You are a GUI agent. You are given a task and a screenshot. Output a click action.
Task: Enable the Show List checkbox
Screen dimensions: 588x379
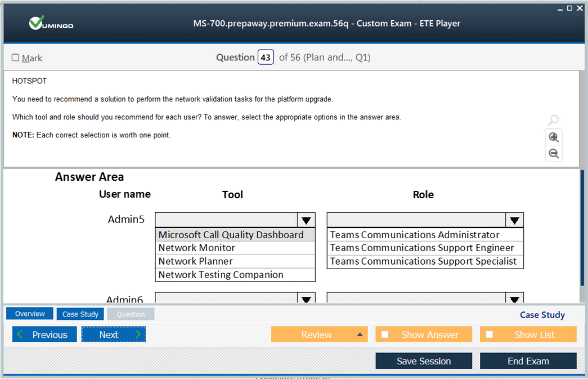click(x=490, y=335)
